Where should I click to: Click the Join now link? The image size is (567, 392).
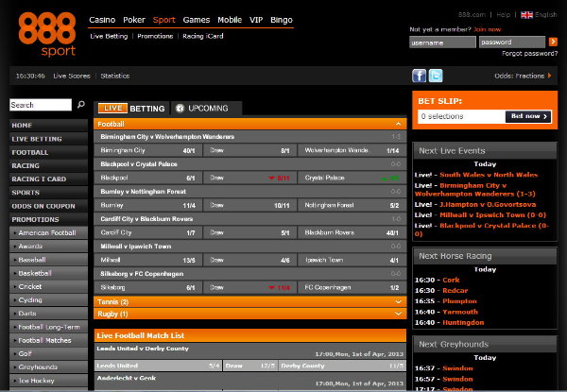(487, 29)
